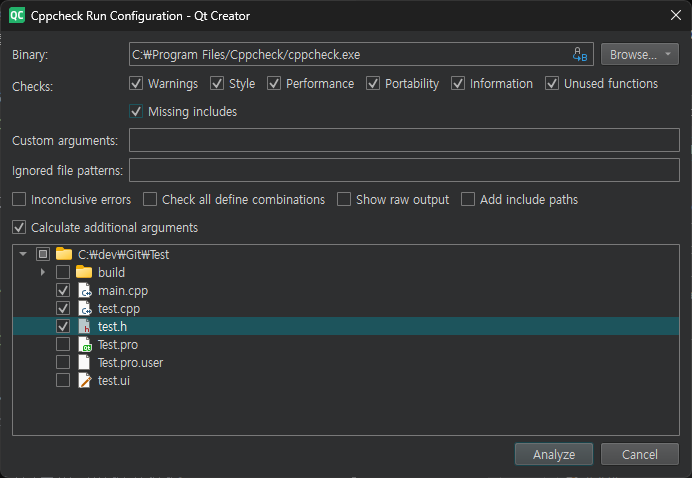The width and height of the screenshot is (692, 478).
Task: Click the Ignored file patterns field
Action: [404, 170]
